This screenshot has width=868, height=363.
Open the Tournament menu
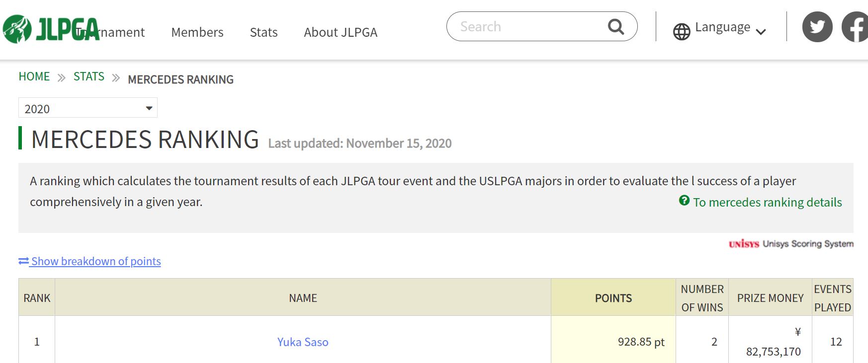(110, 32)
